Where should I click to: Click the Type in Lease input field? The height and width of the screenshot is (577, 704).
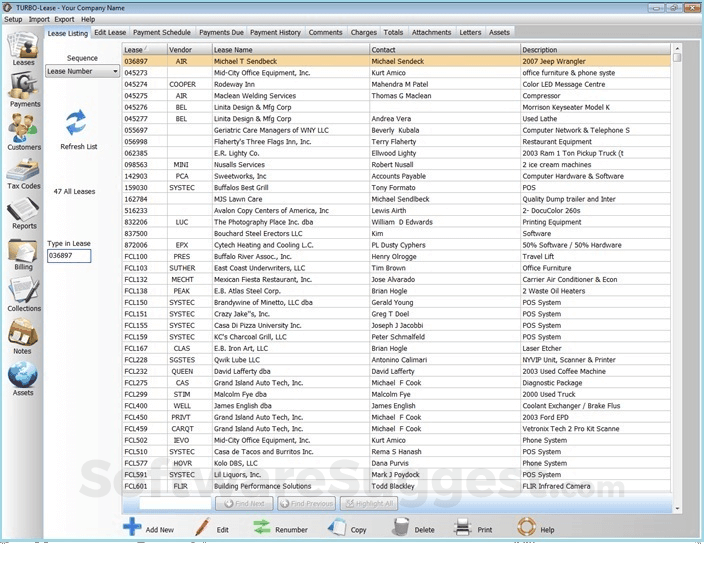[69, 256]
